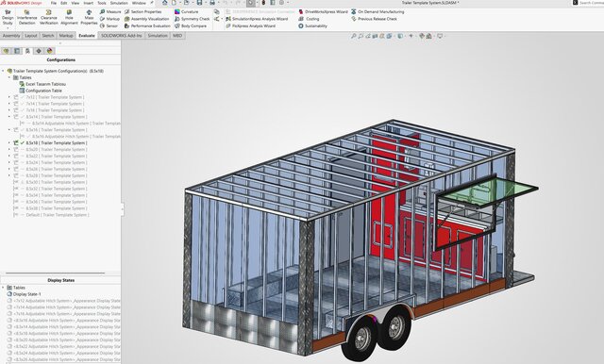Expand the Design Study dropdown arrow
The image size is (604, 364).
[x=8, y=28]
